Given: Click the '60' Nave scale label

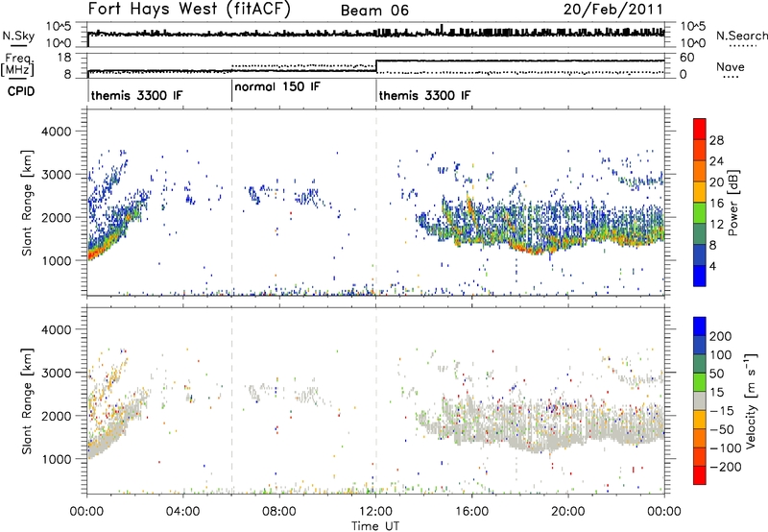Looking at the screenshot, I should (687, 58).
